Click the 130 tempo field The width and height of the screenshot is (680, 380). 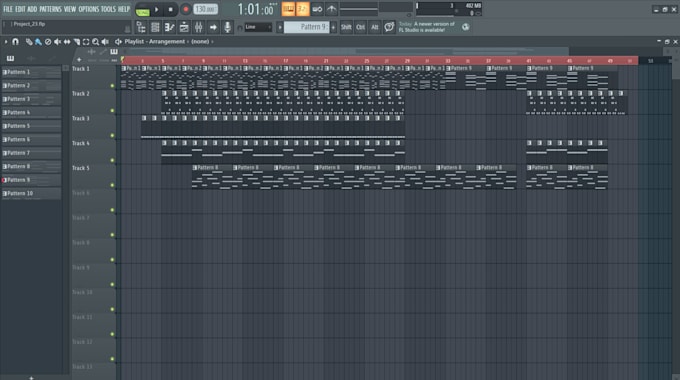[x=206, y=9]
